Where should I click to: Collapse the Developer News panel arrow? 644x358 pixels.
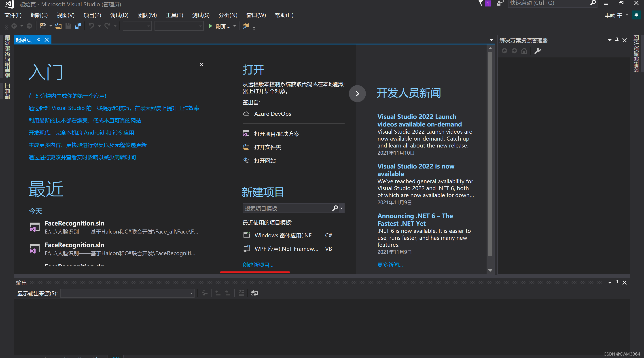pos(357,94)
